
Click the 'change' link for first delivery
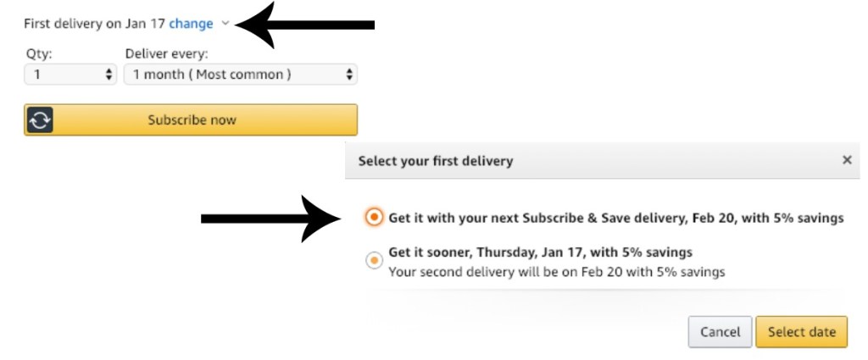[x=191, y=24]
